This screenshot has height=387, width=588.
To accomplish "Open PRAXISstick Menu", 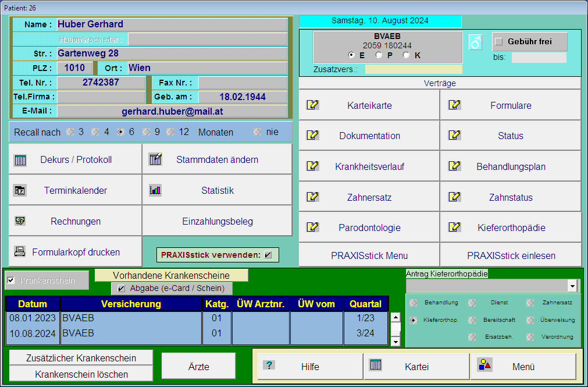I will coord(369,255).
